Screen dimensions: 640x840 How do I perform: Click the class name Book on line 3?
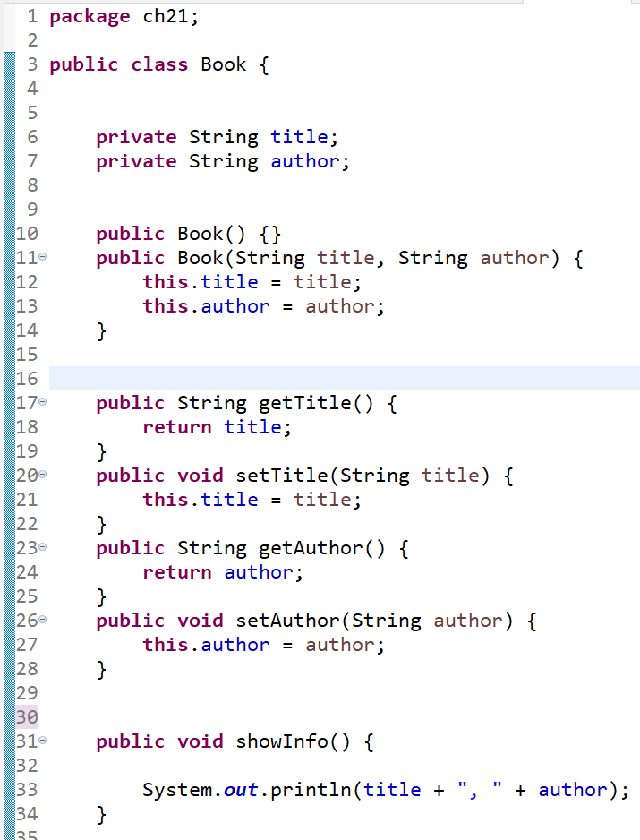(224, 64)
